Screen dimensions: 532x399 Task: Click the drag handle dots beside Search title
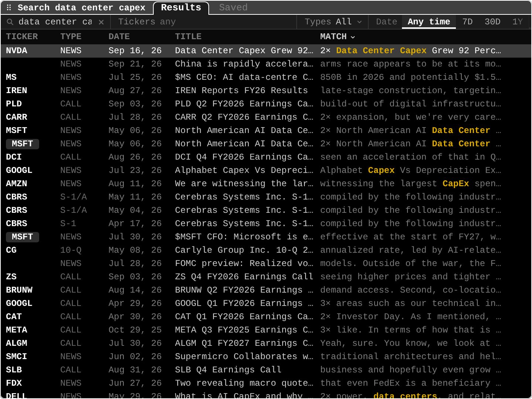pos(9,7)
